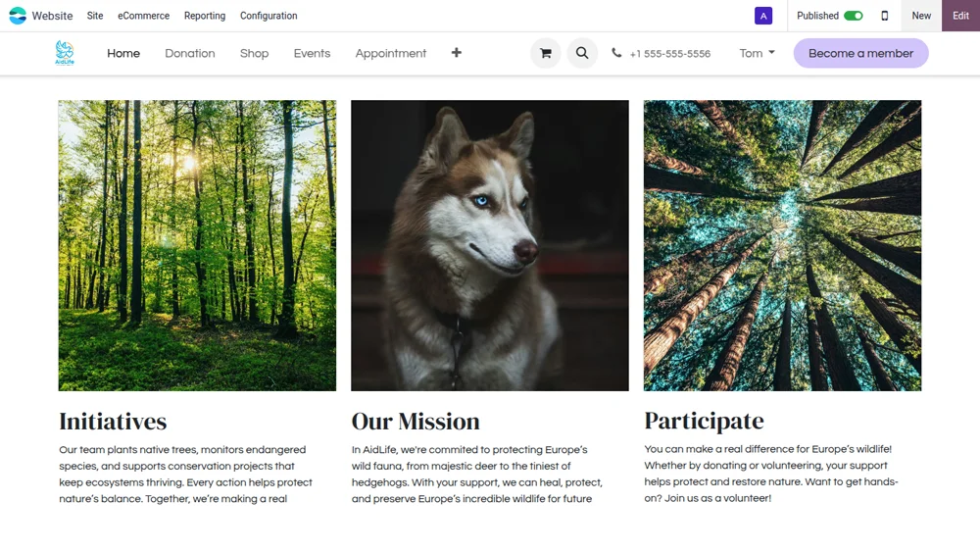Viewport: 980px width, 552px height.
Task: Open the Configuration dropdown menu
Action: (x=269, y=16)
